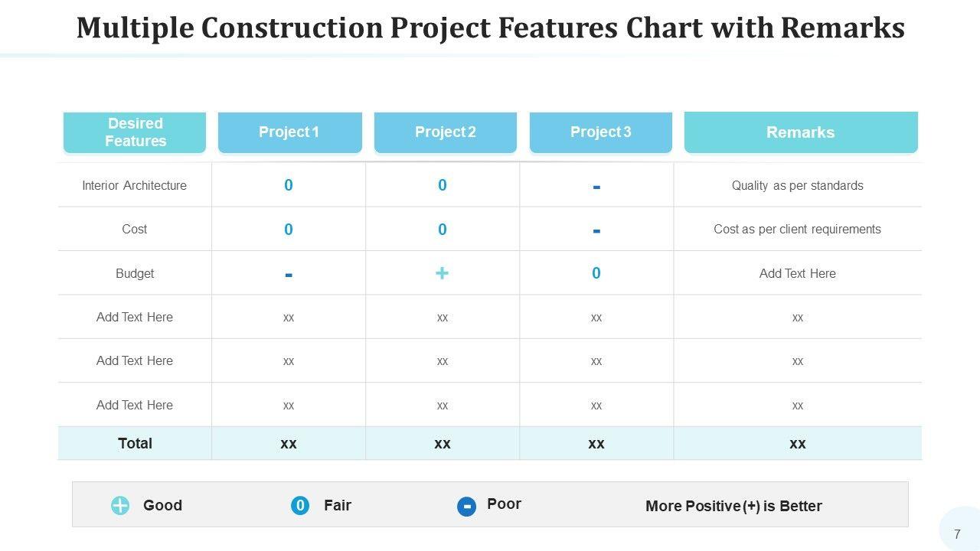Click the Good plus circle legend icon
This screenshot has height=551, width=980.
120,505
